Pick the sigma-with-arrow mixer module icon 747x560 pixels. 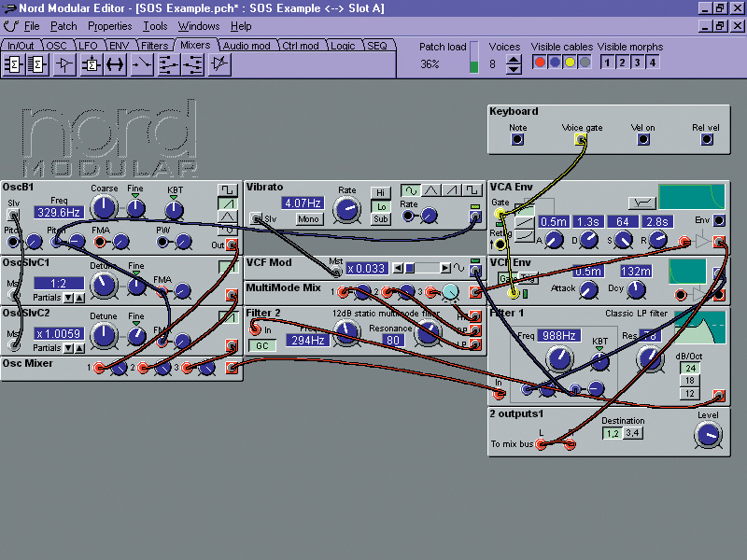click(91, 64)
